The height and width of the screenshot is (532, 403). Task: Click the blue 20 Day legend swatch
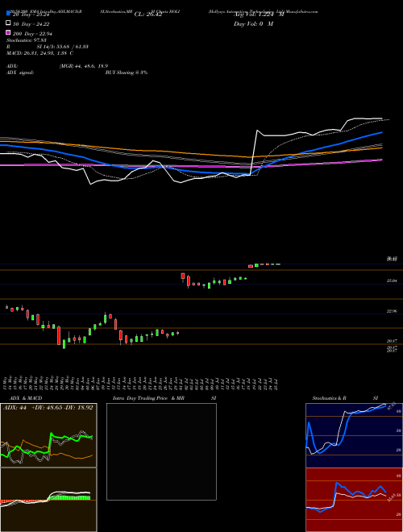(x=8, y=15)
